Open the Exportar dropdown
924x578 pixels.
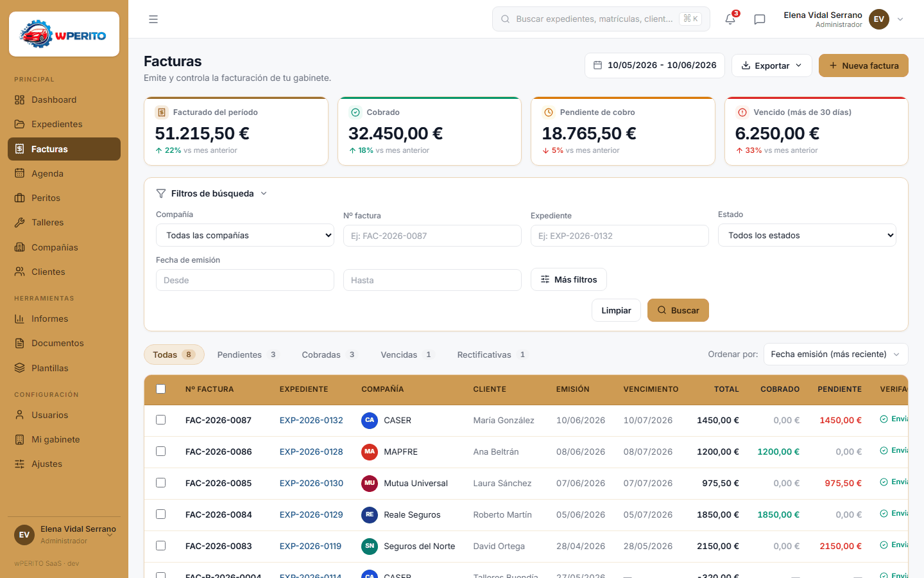(x=772, y=66)
